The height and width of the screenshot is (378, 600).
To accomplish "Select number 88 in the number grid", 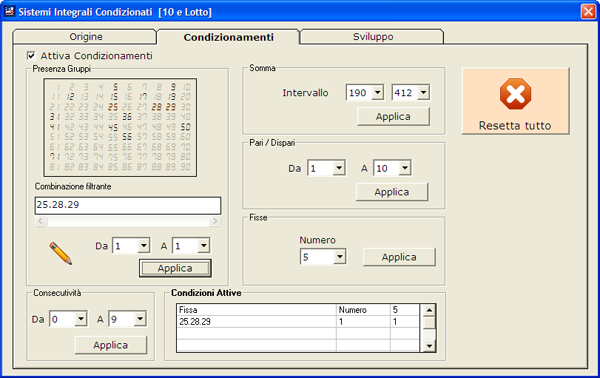I will [x=157, y=166].
